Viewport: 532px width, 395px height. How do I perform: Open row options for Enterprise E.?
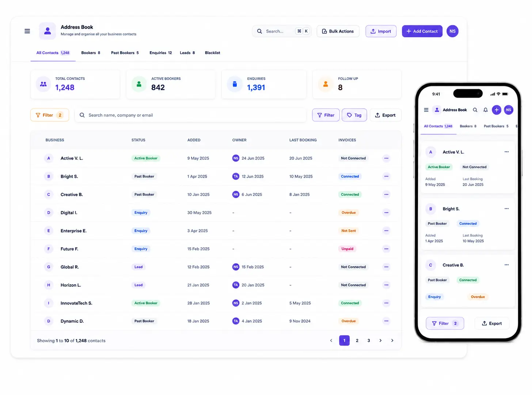pos(386,231)
